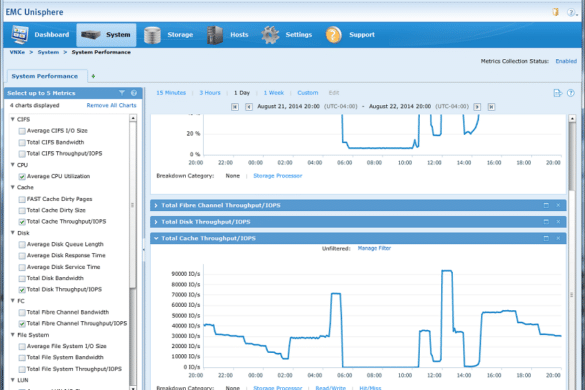This screenshot has width=585, height=390.
Task: Check Average Disk Queue Length
Action: 22,244
